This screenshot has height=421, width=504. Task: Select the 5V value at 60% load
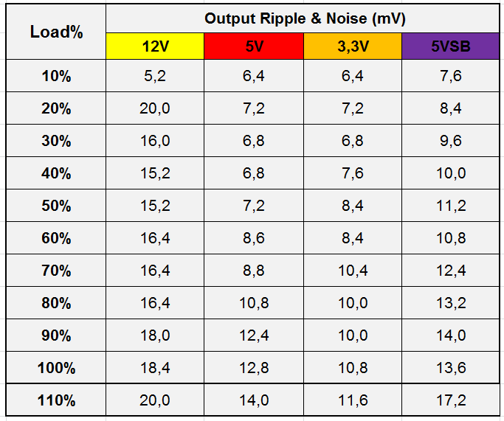pos(254,238)
